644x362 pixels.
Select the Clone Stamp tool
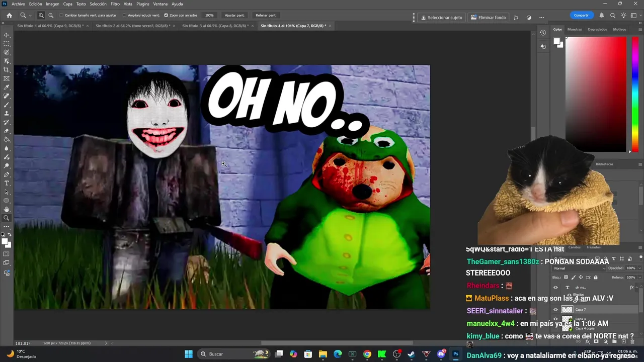coord(7,114)
